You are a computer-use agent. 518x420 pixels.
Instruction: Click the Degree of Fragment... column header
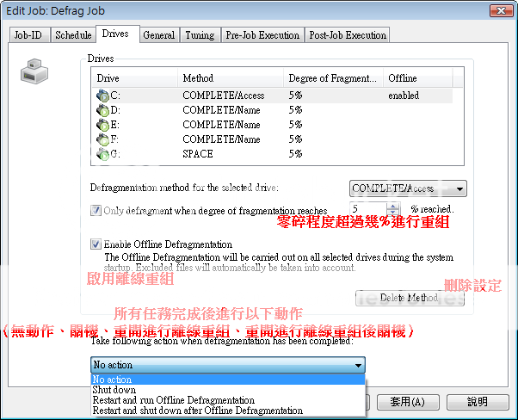coord(333,78)
